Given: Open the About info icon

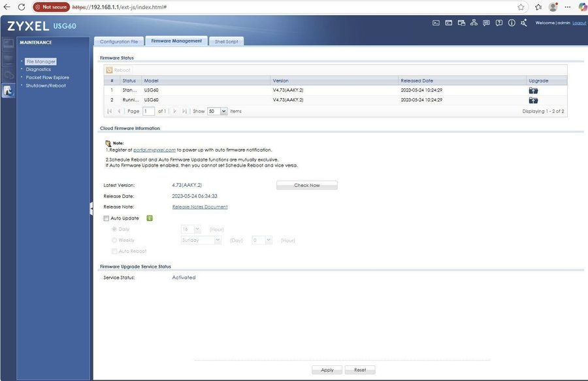Looking at the screenshot, I should (512, 23).
